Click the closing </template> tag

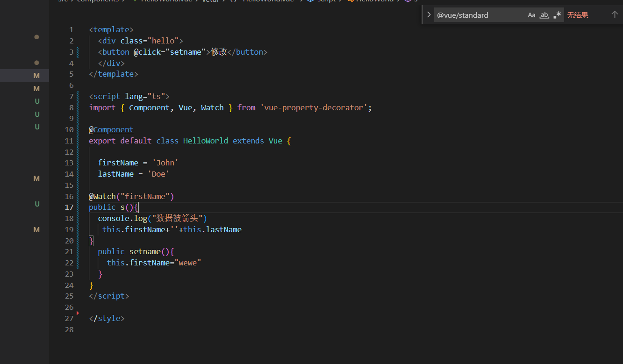pyautogui.click(x=114, y=74)
